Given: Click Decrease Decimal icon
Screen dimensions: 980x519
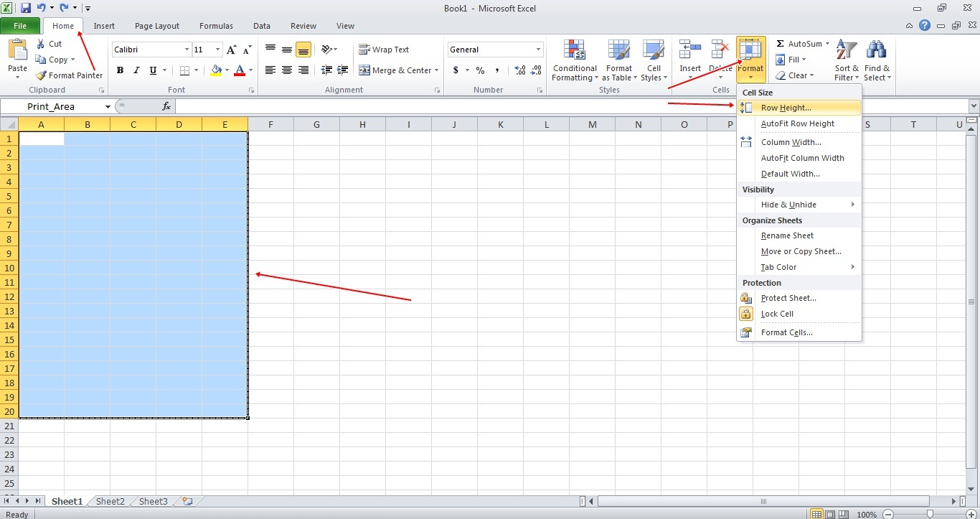Looking at the screenshot, I should coord(536,70).
